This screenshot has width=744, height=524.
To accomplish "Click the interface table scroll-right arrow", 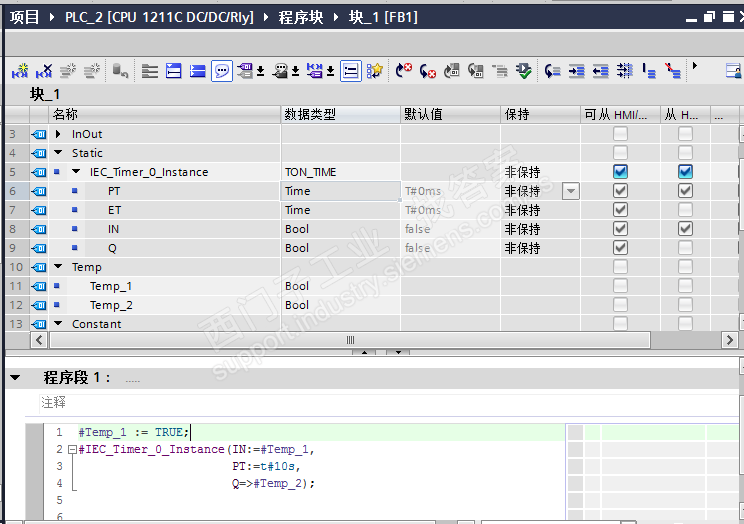I will tap(730, 340).
